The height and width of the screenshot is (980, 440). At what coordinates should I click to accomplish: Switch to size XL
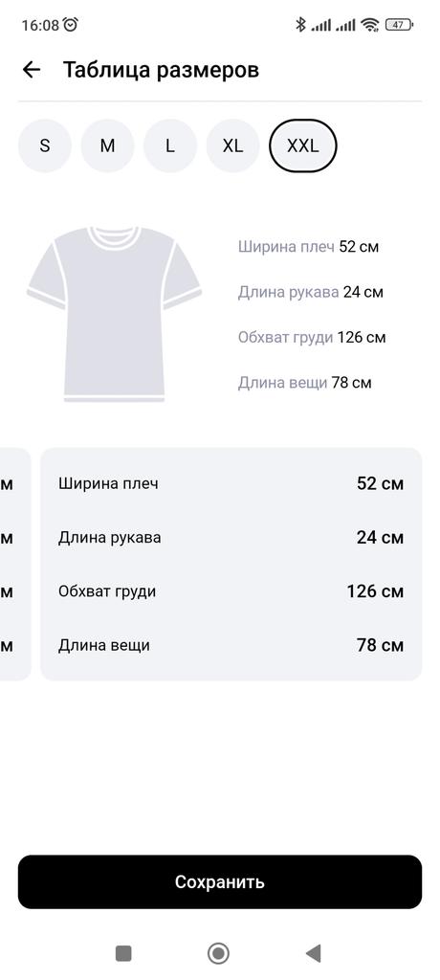pos(232,145)
